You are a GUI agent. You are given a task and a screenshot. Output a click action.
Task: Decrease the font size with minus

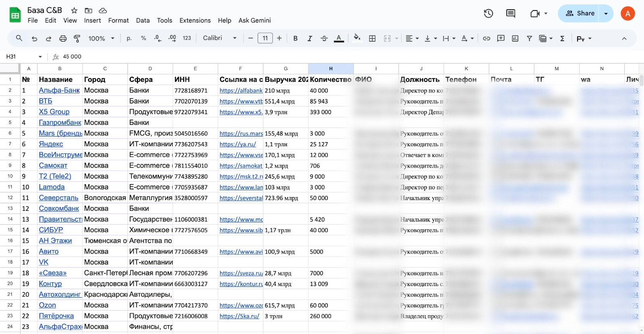[x=250, y=38]
